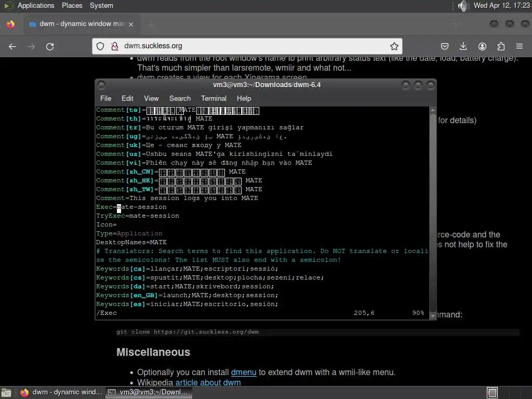Click the Icon= line in terminal
532x399 pixels.
pyautogui.click(x=107, y=224)
